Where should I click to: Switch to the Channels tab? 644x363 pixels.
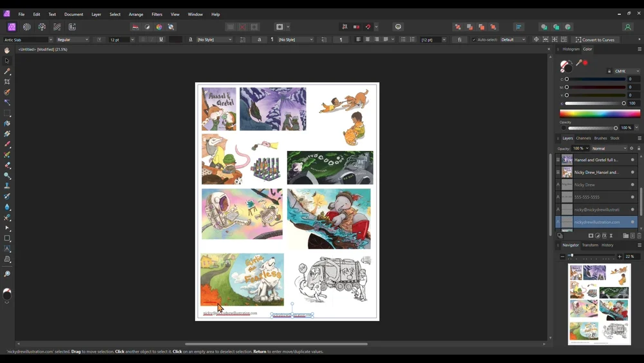pos(583,138)
